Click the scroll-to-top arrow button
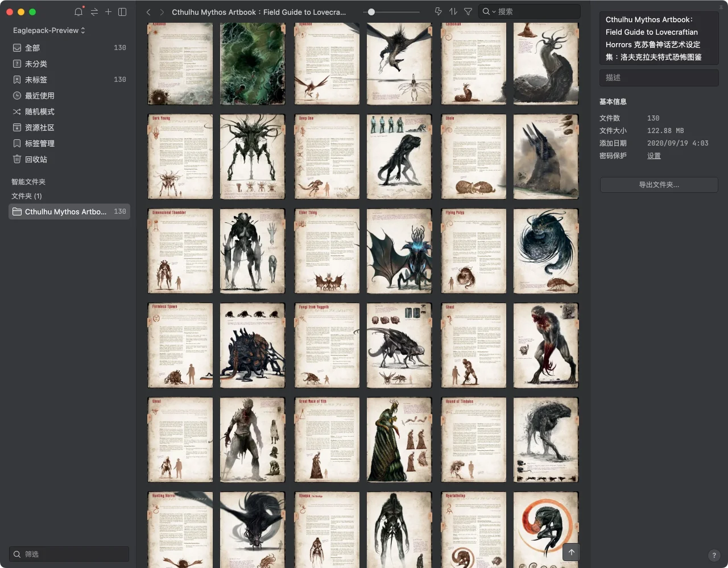Screen dimensions: 728x568 [x=572, y=552]
